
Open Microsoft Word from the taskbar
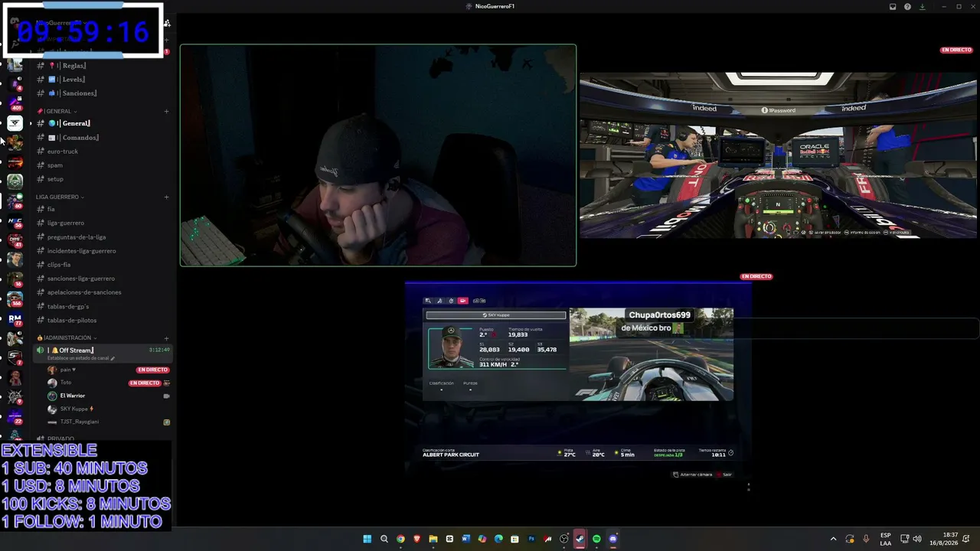tap(465, 539)
